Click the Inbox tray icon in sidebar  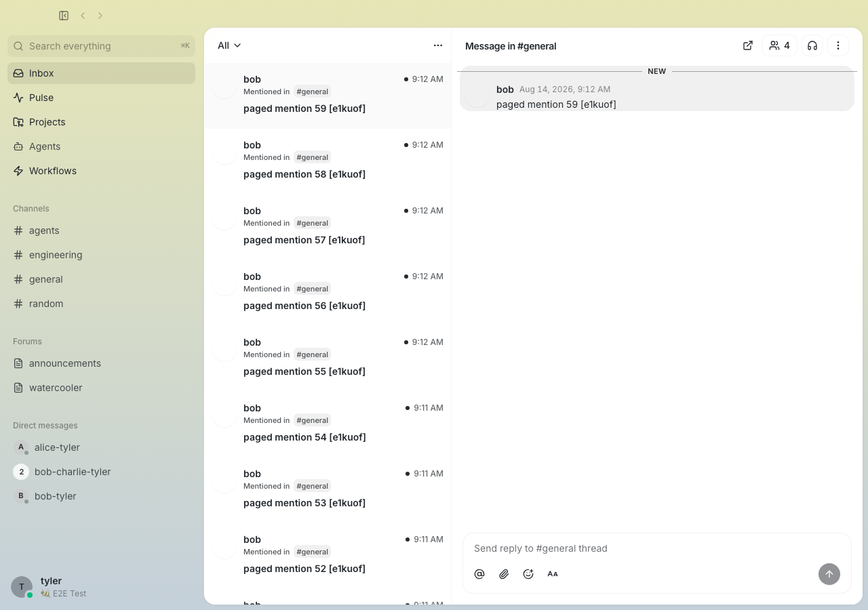pos(18,73)
